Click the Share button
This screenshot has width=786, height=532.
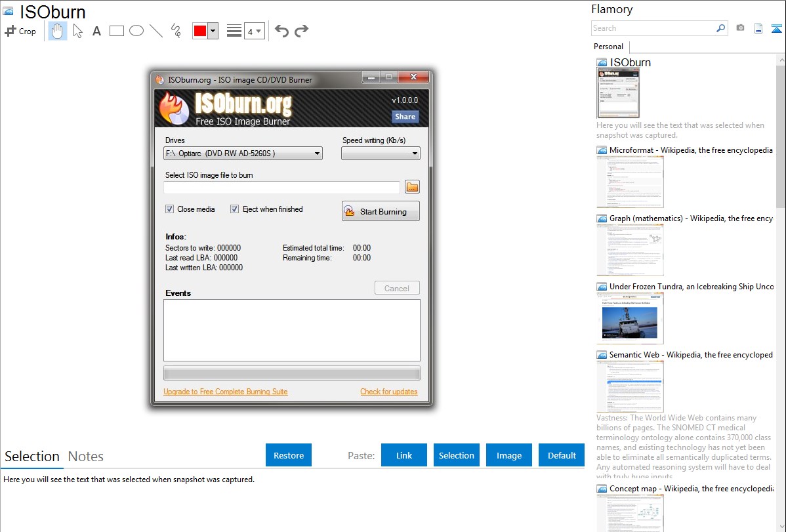pyautogui.click(x=405, y=117)
